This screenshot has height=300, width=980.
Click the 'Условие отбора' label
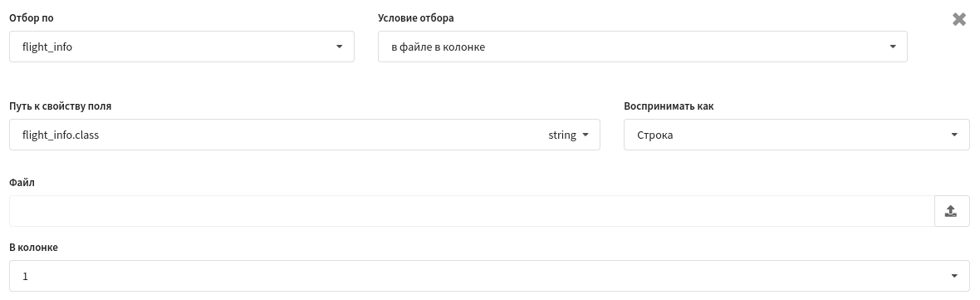[x=416, y=18]
